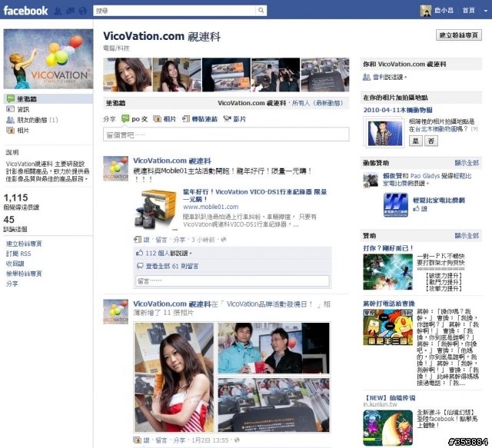The width and height of the screenshot is (492, 448).
Task: Like the mobile01 post via 讚
Action: [x=146, y=240]
